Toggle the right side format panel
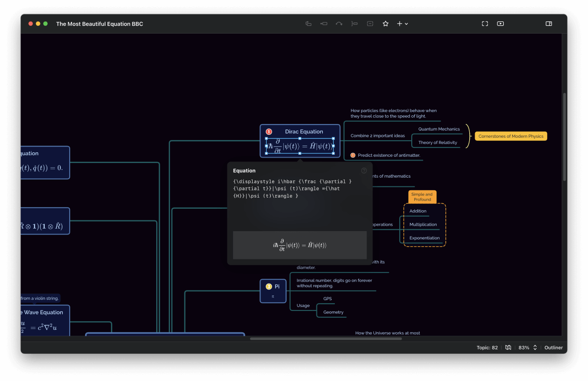Screen dimensions: 588x381 (549, 23)
